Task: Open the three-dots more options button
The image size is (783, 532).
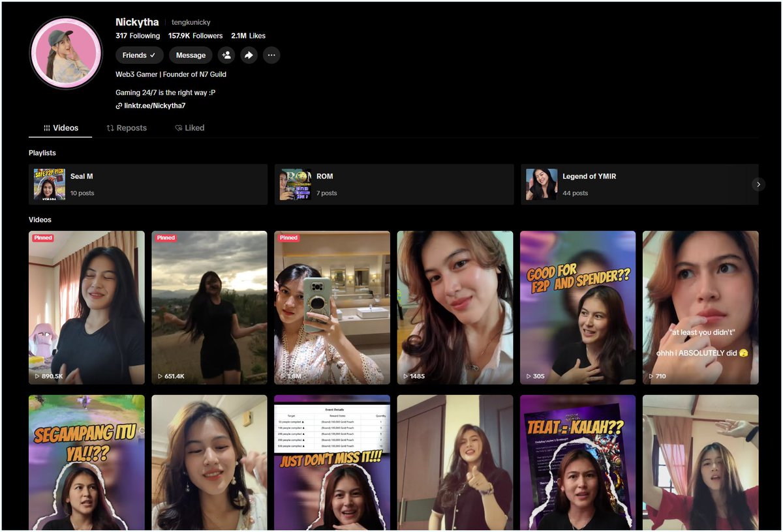Action: [271, 55]
